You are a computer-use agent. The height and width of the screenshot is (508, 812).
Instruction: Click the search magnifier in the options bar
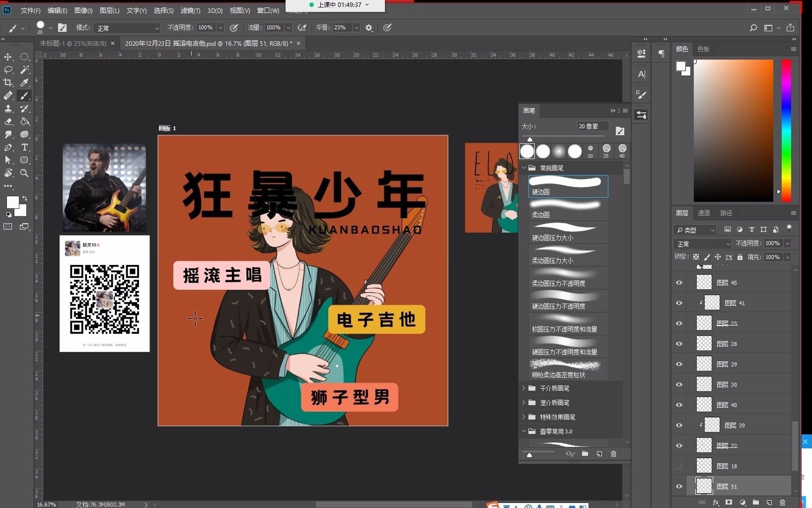pyautogui.click(x=753, y=28)
